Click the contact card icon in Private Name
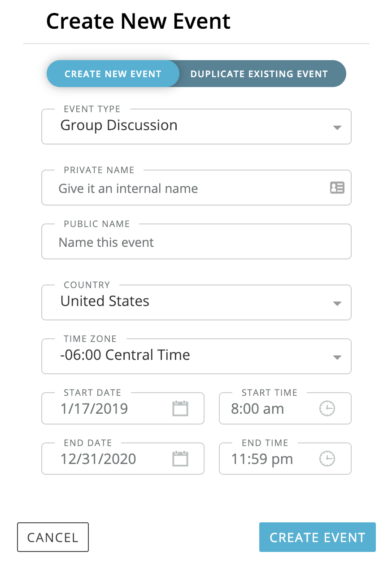This screenshot has height=569, width=392. (x=337, y=188)
